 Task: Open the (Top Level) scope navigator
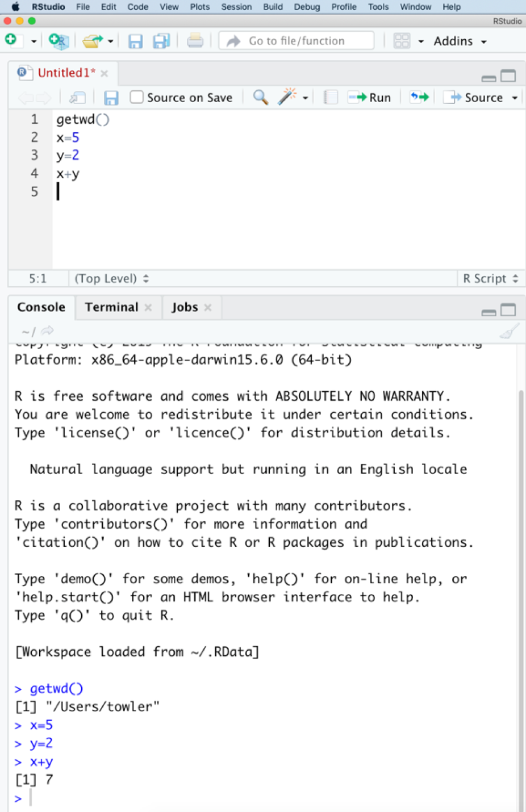(x=112, y=278)
